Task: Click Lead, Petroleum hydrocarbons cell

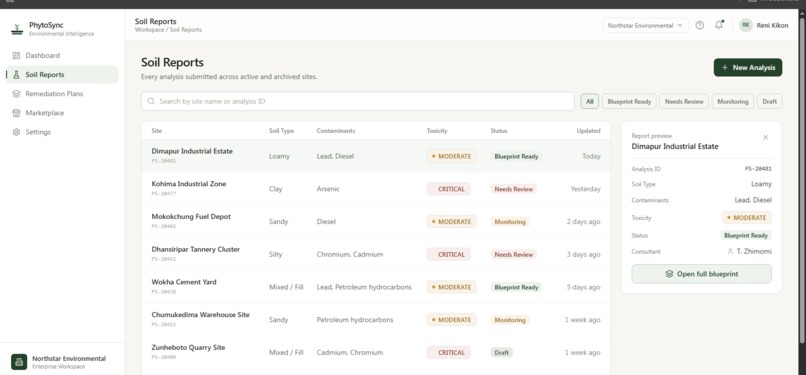Action: click(x=364, y=287)
